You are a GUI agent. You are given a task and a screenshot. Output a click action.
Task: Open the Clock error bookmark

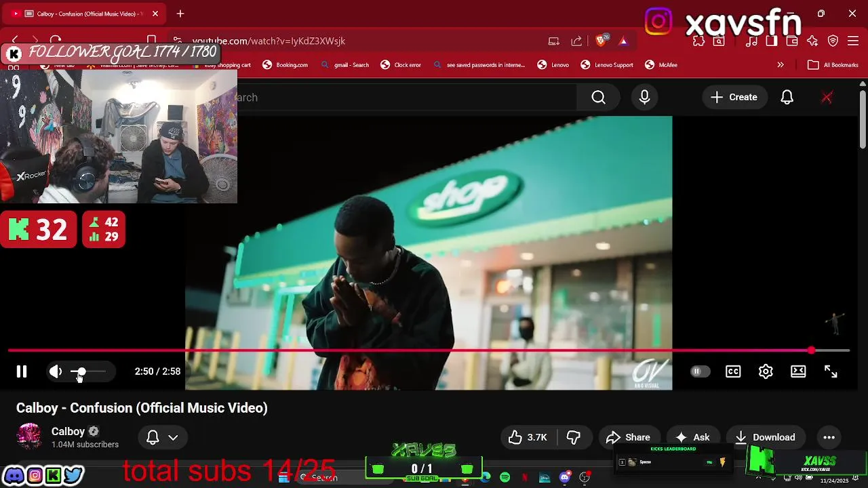(401, 65)
